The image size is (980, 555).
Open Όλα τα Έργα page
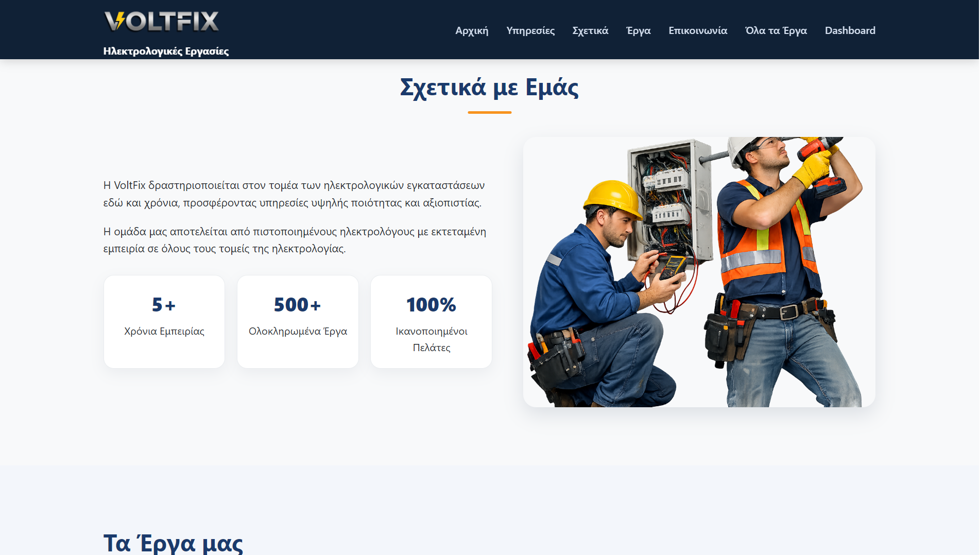tap(776, 30)
